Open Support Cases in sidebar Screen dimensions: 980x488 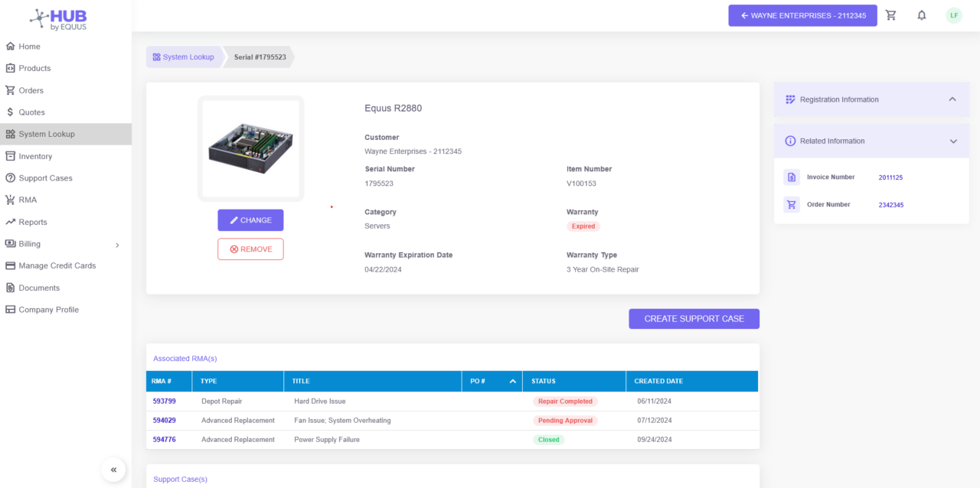pos(66,178)
